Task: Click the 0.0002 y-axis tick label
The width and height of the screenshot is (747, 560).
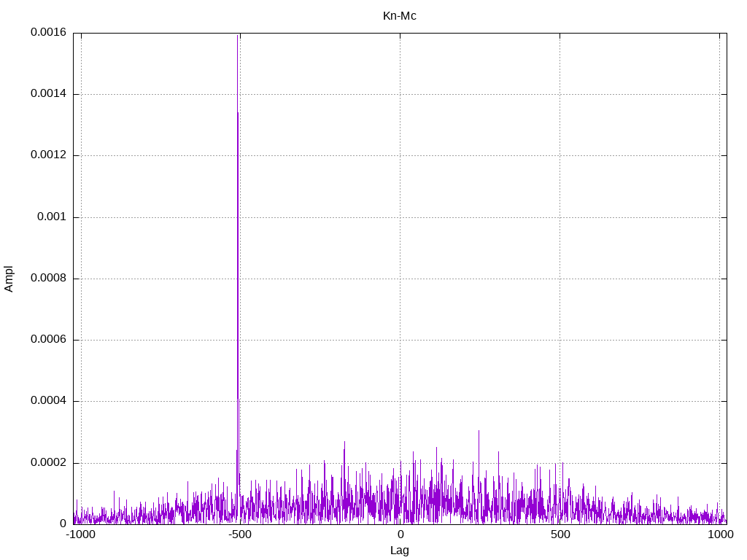Action: [x=48, y=463]
